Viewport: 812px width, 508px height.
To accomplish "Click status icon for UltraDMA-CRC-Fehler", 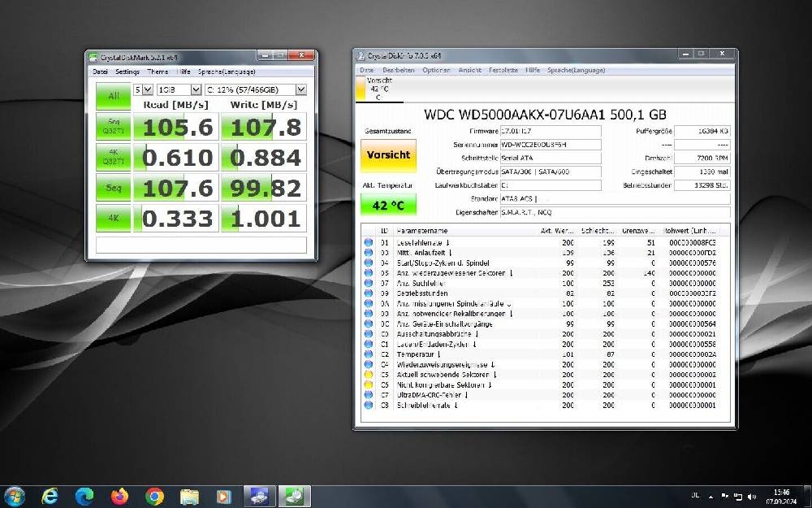I will (x=368, y=395).
